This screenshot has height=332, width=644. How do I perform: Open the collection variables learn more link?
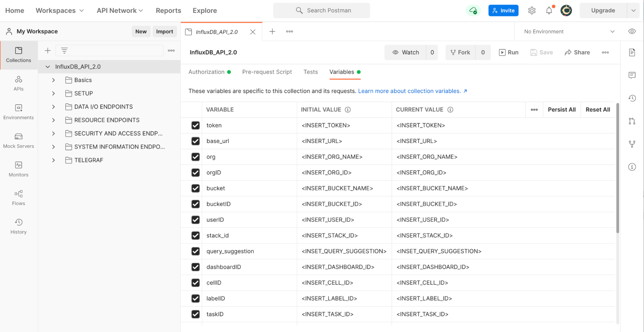[410, 91]
